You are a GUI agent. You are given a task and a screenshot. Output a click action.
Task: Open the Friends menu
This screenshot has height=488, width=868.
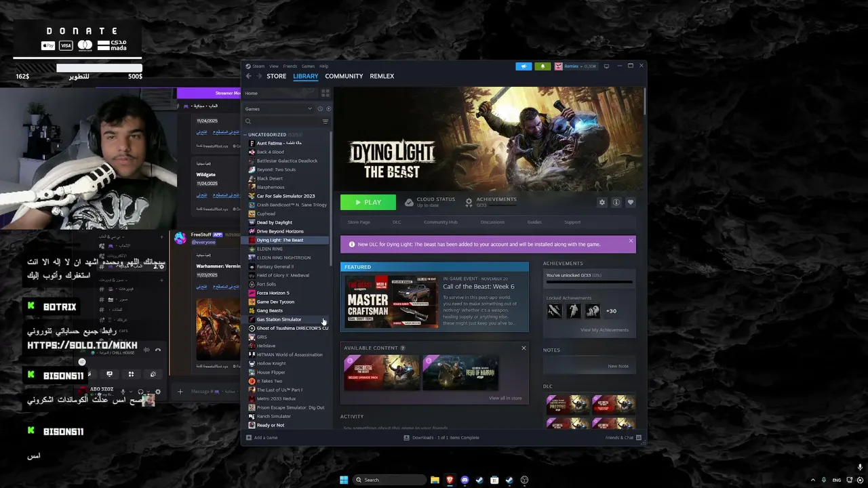[290, 66]
